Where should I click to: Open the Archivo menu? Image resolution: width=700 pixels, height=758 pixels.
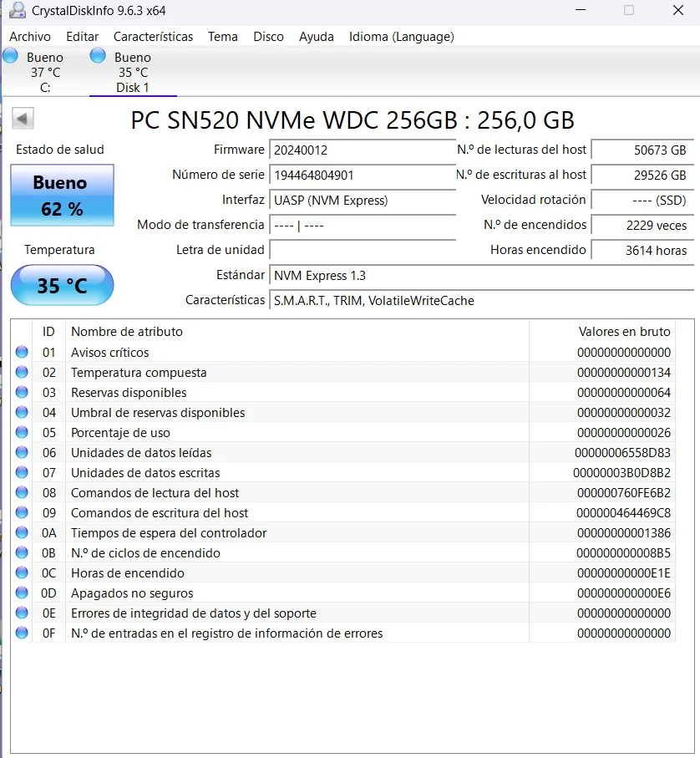pos(30,37)
